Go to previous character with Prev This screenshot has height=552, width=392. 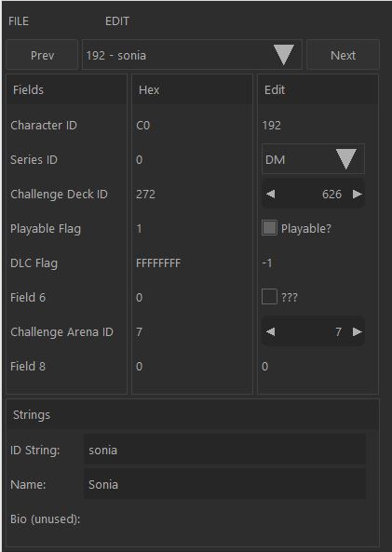(42, 55)
